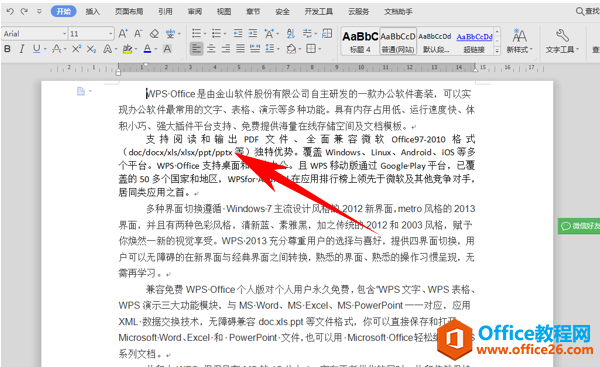Select align right paragraph button
This screenshot has height=367, width=600.
226,49
